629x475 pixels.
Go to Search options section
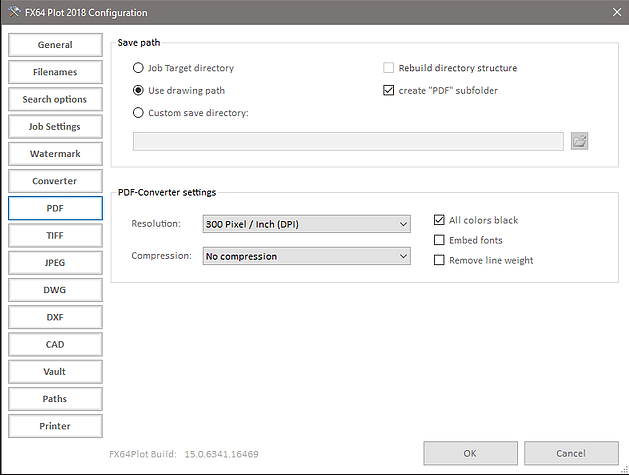[55, 99]
